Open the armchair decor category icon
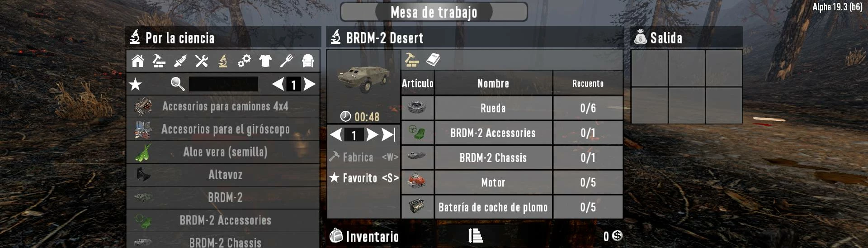 [x=308, y=61]
